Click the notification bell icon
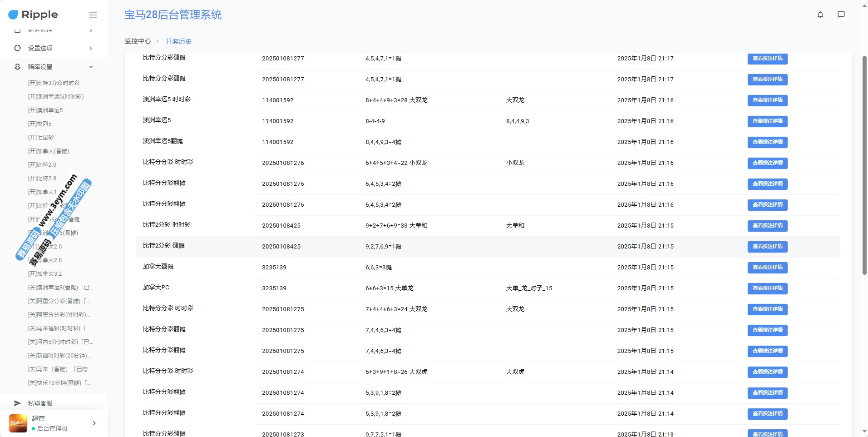Image resolution: width=868 pixels, height=437 pixels. [x=820, y=15]
